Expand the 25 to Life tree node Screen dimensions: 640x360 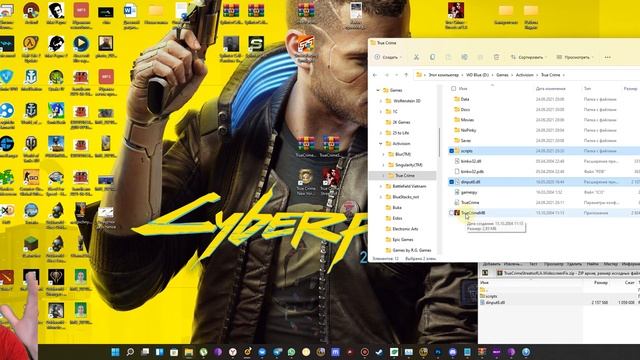[381, 133]
